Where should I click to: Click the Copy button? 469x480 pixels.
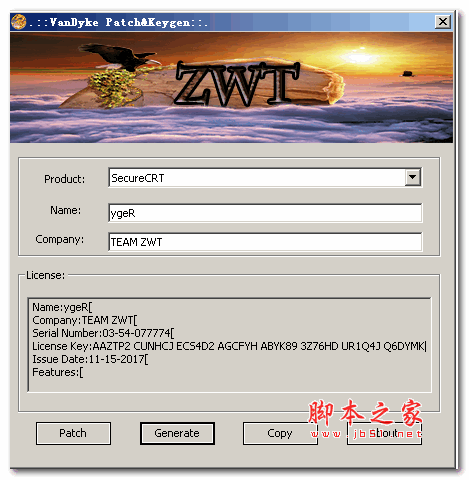point(280,433)
